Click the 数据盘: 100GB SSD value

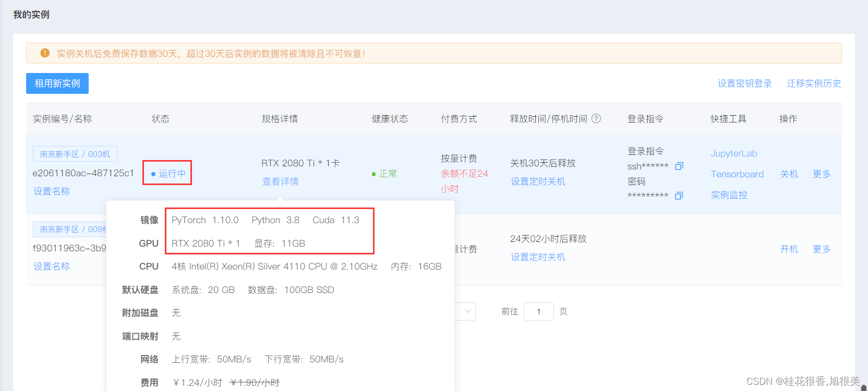click(x=291, y=290)
